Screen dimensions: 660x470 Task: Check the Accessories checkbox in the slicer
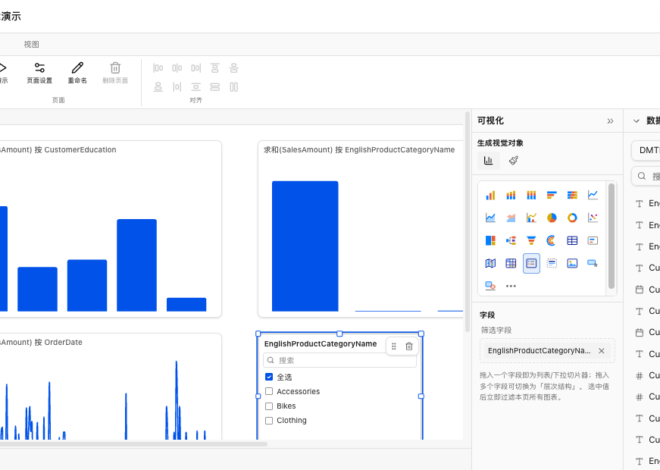[x=269, y=391]
